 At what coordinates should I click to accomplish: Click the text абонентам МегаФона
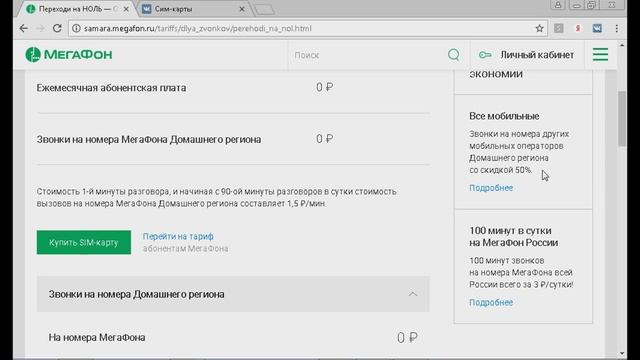point(185,249)
